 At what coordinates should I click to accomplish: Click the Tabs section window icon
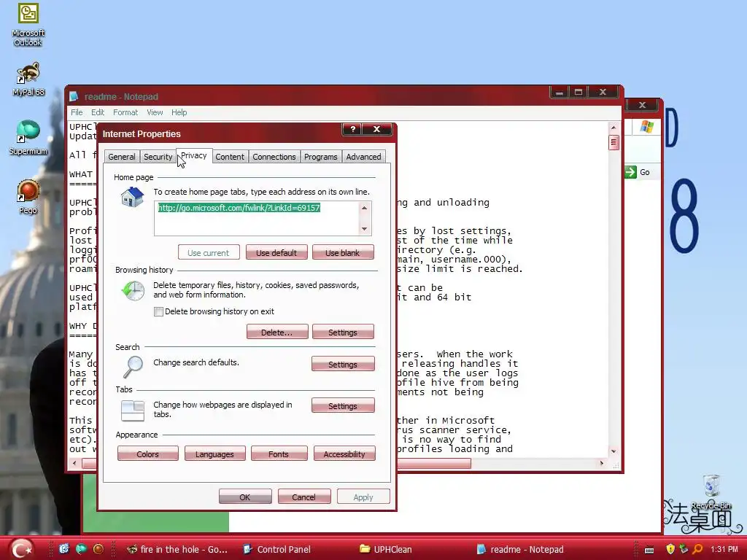133,411
